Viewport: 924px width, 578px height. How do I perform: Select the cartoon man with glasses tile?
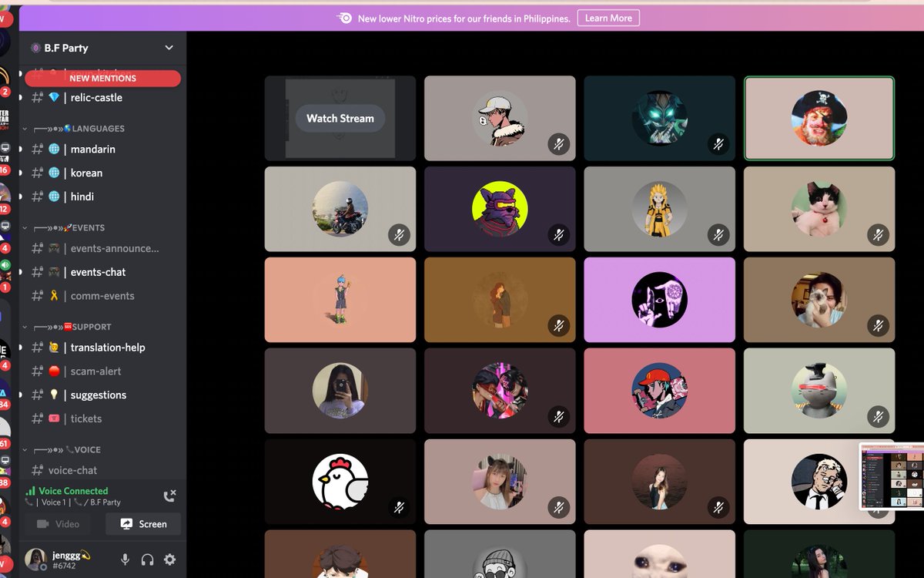tap(819, 482)
